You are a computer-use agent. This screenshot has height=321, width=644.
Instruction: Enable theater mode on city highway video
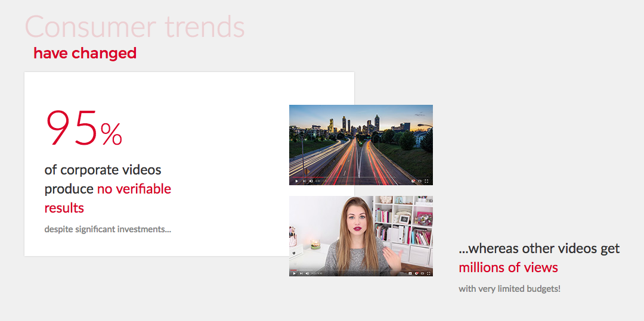420,181
